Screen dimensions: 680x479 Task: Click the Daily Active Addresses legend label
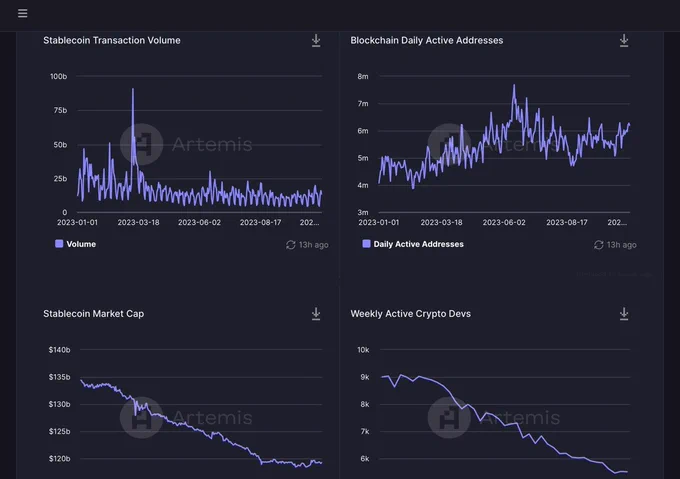pyautogui.click(x=418, y=244)
